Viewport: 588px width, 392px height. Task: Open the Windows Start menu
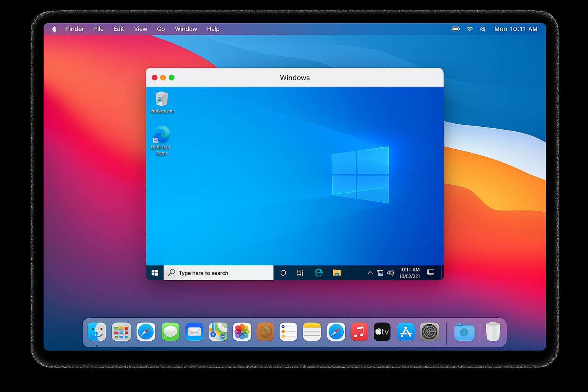[x=155, y=273]
